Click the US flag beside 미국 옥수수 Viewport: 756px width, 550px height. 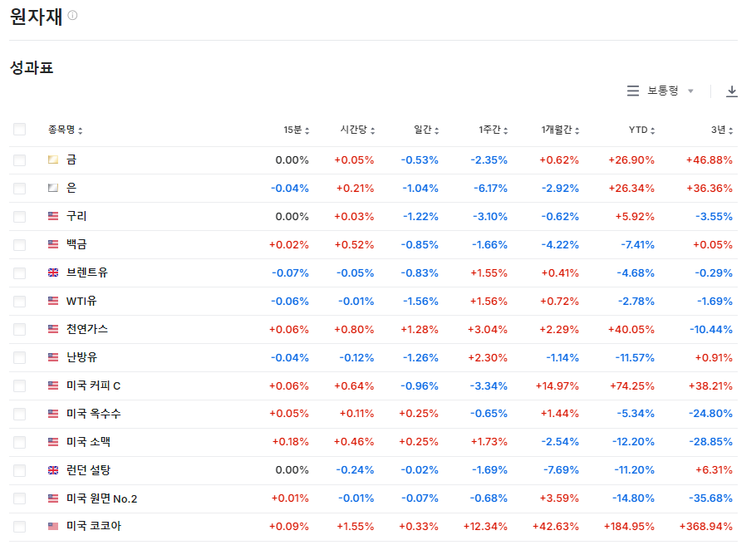pos(53,414)
